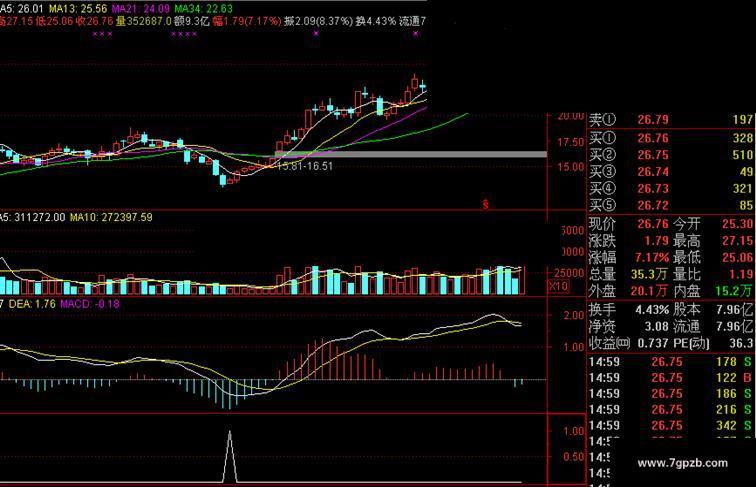The width and height of the screenshot is (756, 487).
Task: Click the 涨跌 value 1.79
Action: click(657, 241)
